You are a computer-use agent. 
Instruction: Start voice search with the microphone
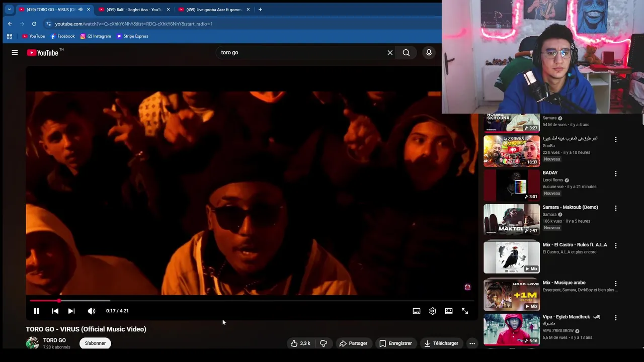click(429, 52)
